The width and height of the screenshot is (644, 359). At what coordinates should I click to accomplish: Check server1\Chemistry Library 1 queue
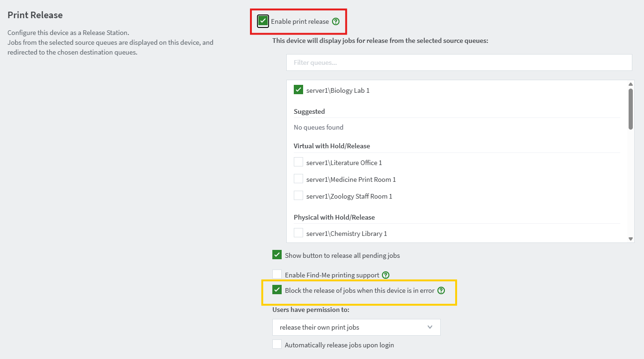[x=298, y=233]
